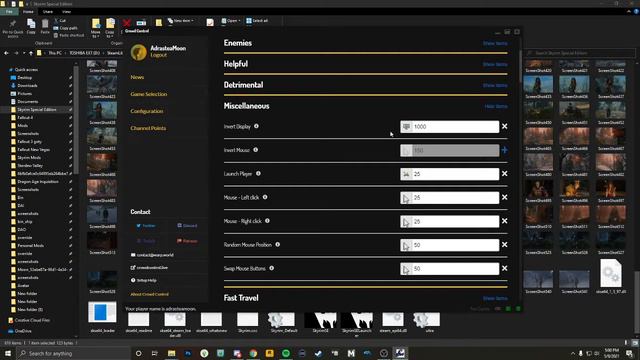This screenshot has height=360, width=640.
Task: Click Copy icon in Explorer ribbon
Action: [31, 26]
